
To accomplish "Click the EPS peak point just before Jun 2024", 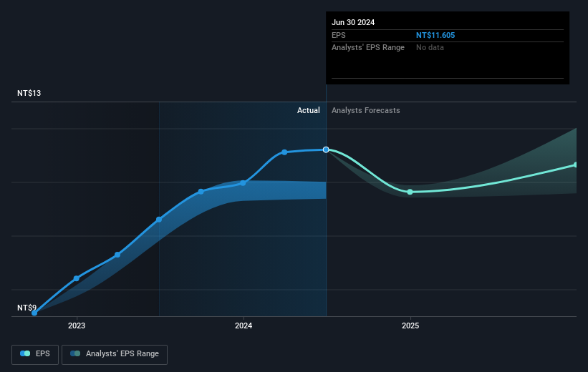I will [x=284, y=152].
